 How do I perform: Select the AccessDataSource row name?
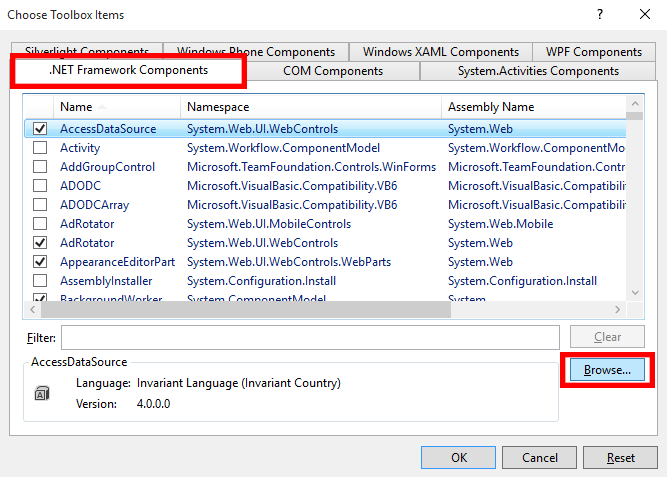tap(108, 129)
